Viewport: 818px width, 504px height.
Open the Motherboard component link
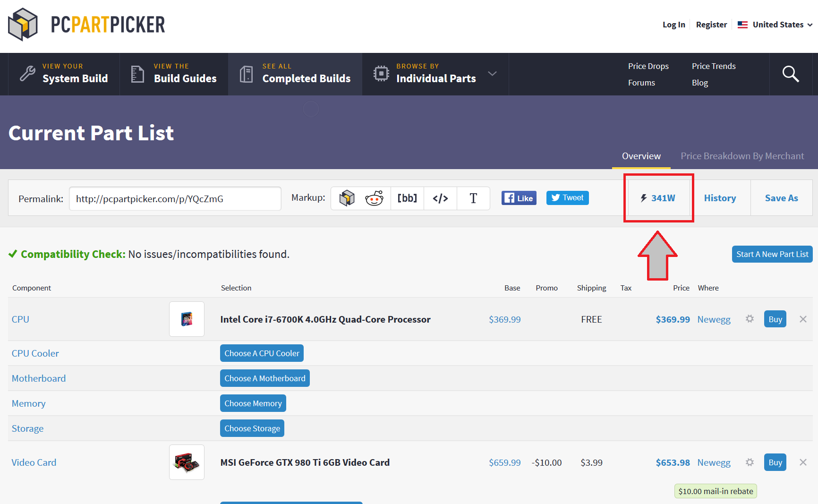pos(39,378)
